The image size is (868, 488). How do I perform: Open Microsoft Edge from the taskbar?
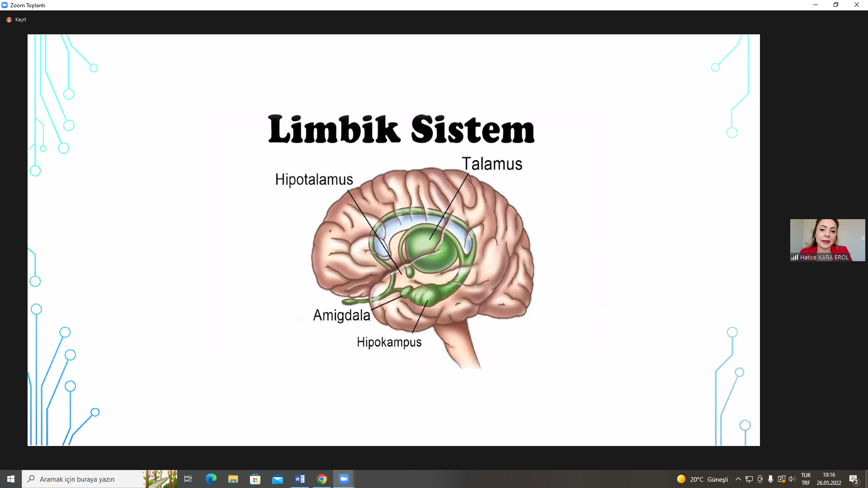[x=211, y=479]
